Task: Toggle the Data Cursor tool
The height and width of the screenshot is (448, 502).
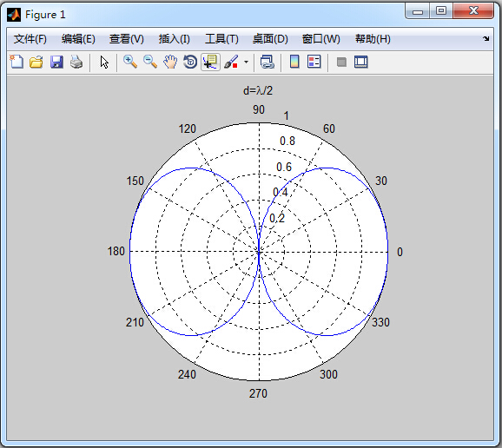Action: point(210,62)
